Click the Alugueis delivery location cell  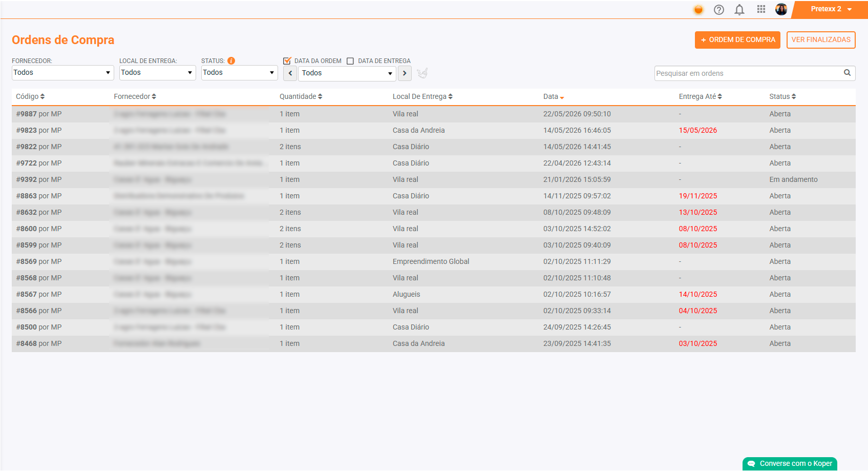(x=406, y=294)
